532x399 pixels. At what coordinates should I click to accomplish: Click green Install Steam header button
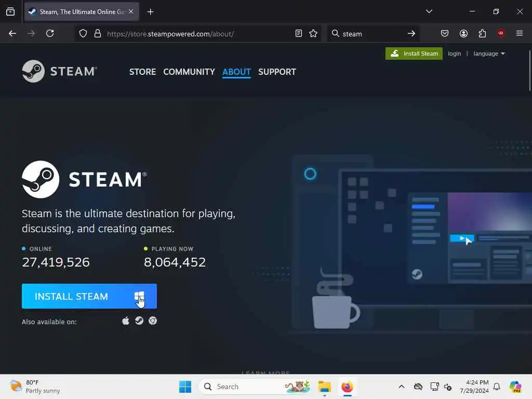(x=414, y=54)
